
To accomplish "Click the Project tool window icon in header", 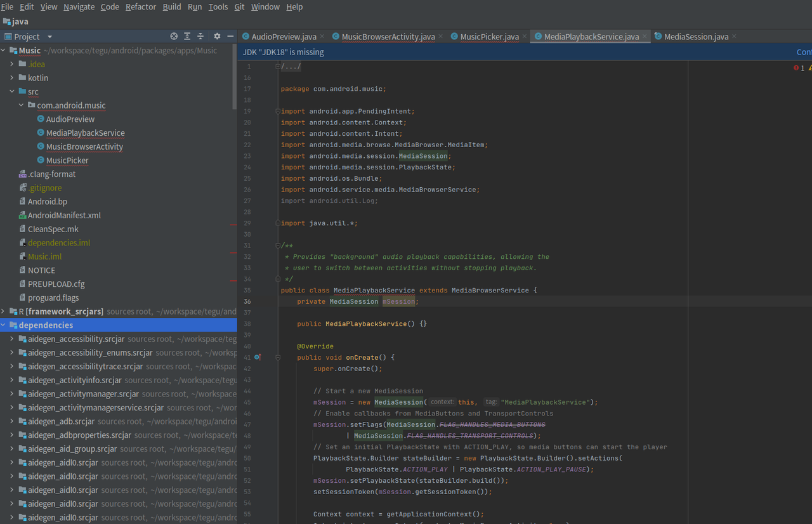I will click(x=8, y=37).
